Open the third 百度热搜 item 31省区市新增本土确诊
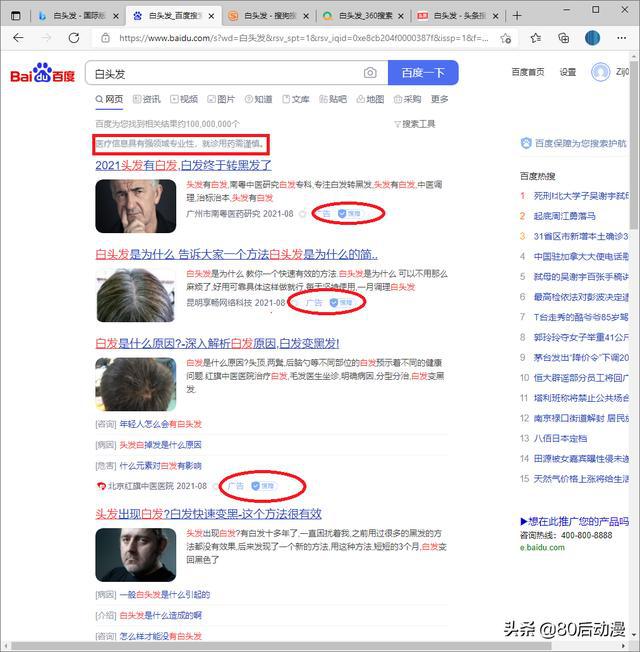This screenshot has height=652, width=640. (581, 236)
